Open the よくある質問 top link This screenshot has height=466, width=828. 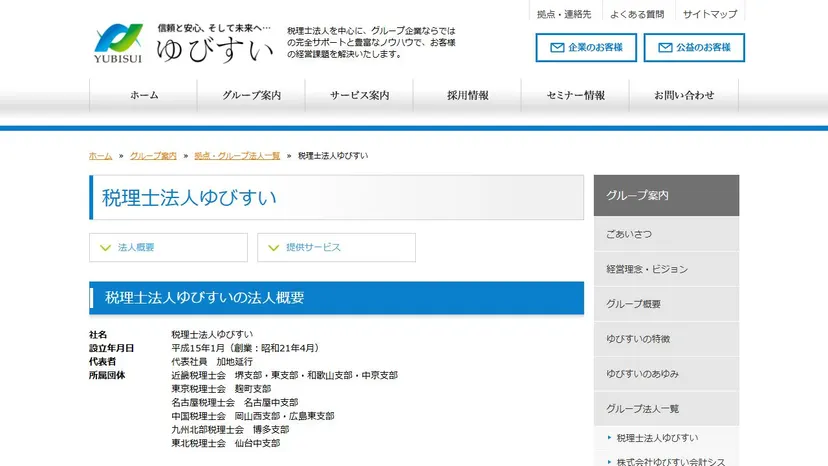tap(637, 14)
